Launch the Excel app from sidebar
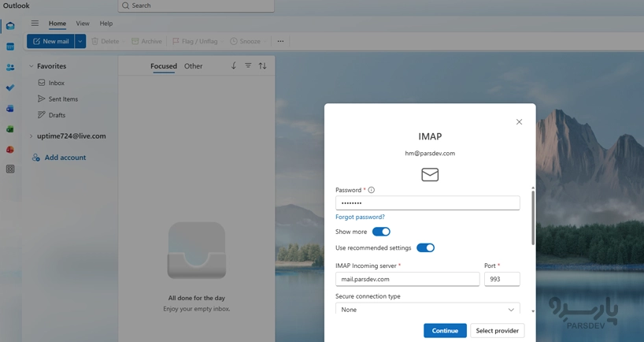Image resolution: width=644 pixels, height=342 pixels. (x=10, y=129)
